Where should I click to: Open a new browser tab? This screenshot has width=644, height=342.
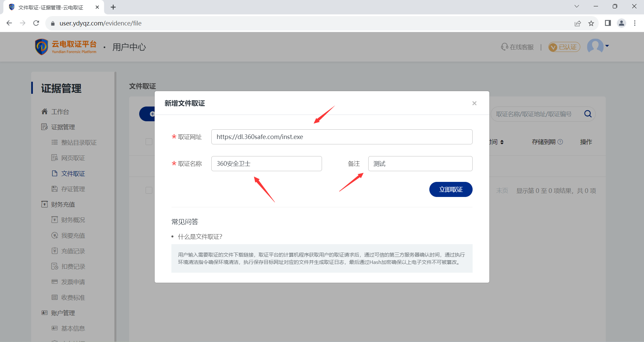[113, 7]
